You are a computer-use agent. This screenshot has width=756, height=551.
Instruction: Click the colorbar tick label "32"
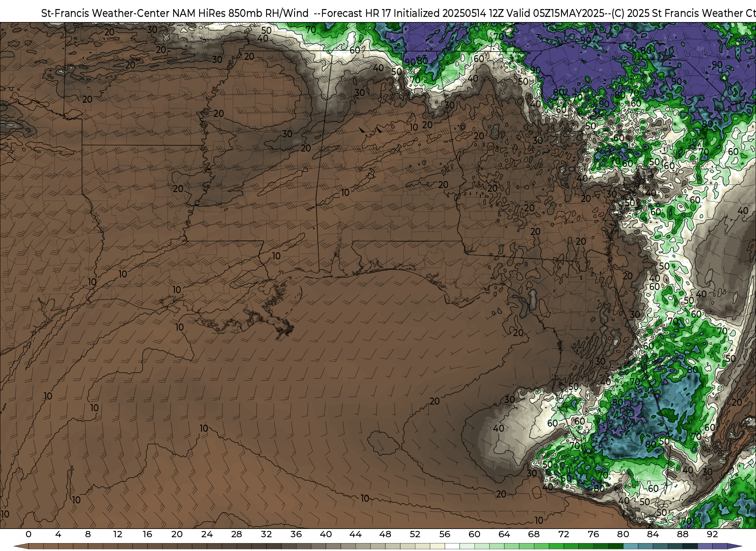tap(266, 534)
